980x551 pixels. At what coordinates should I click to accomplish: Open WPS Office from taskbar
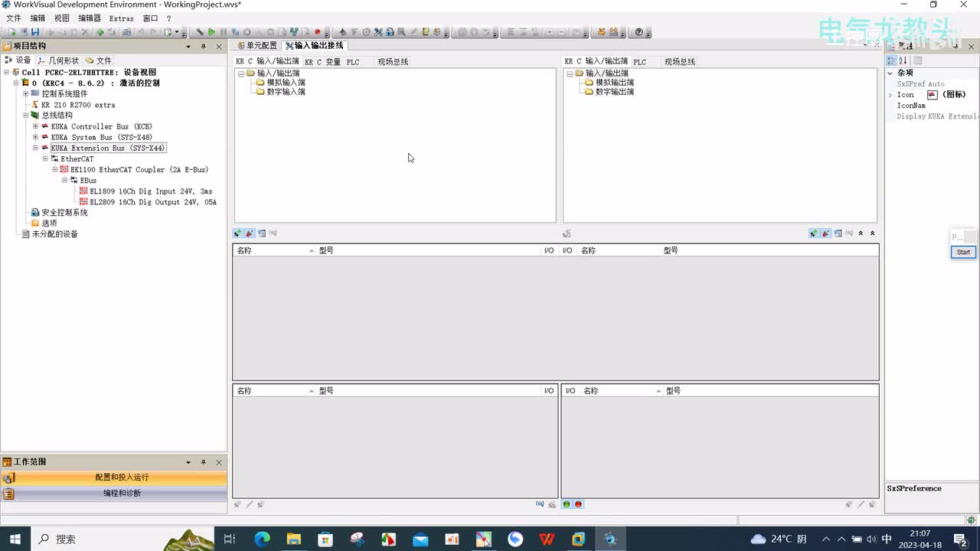click(x=547, y=539)
